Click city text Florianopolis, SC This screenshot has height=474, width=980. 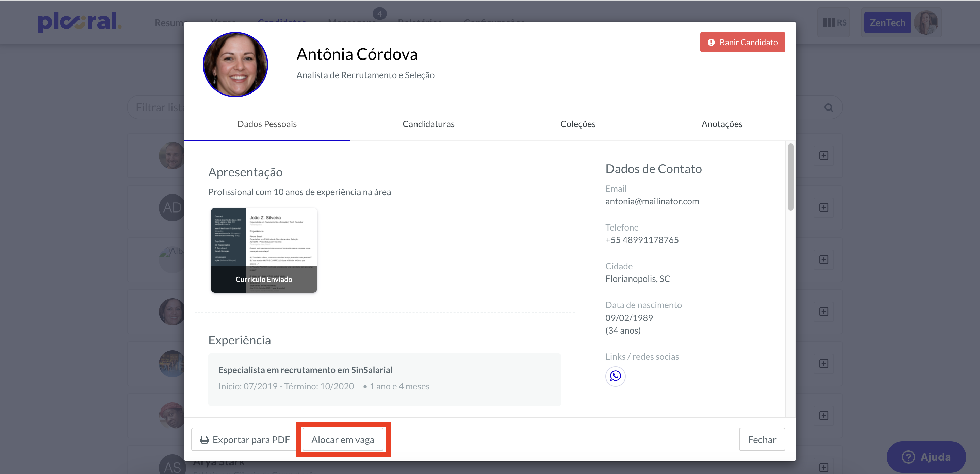click(638, 279)
